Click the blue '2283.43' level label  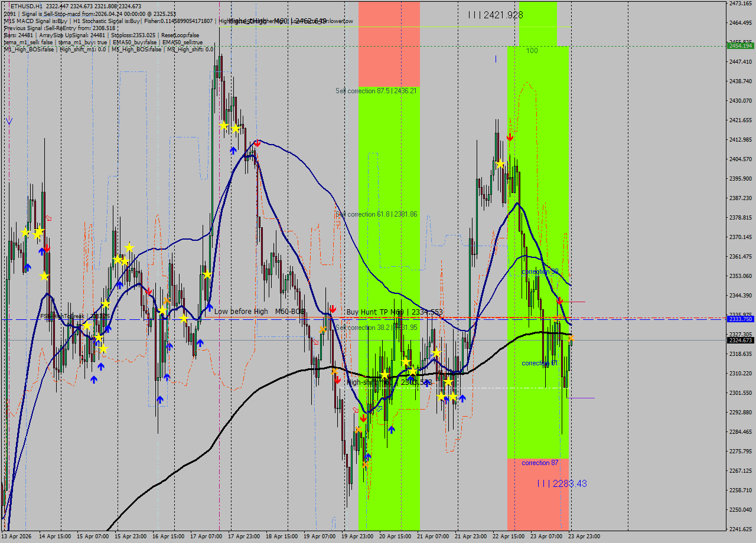point(562,483)
